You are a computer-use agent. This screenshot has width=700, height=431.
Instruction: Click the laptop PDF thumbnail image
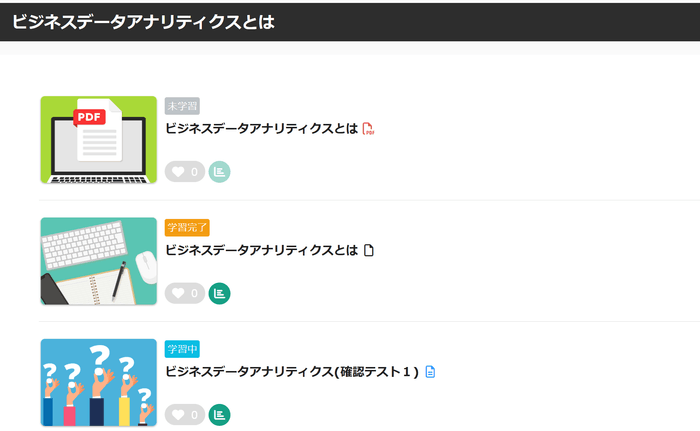(x=99, y=140)
